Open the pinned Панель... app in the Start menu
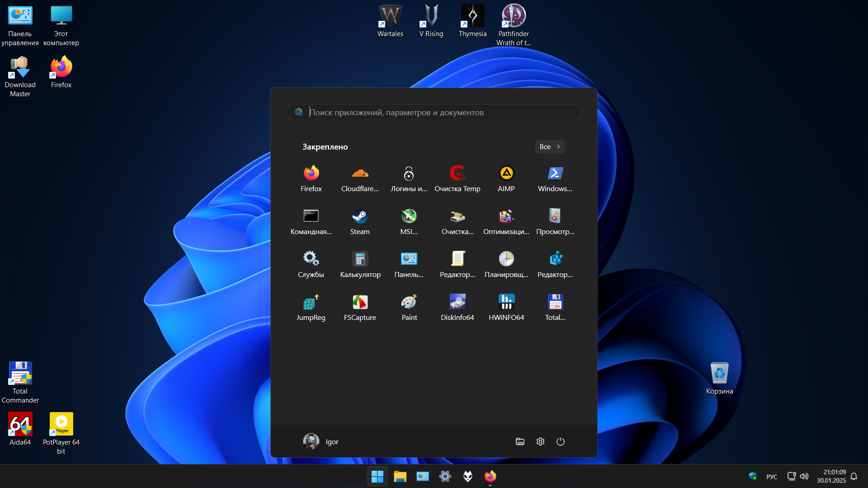 [409, 265]
